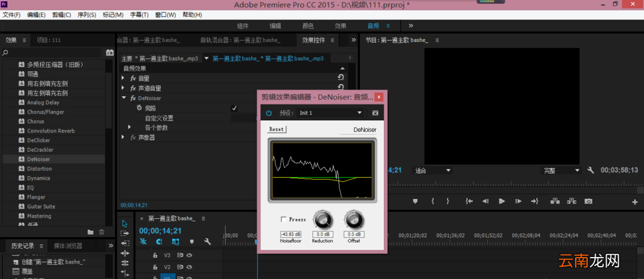
Task: Create new custom bin in Effects panel
Action: [90, 232]
